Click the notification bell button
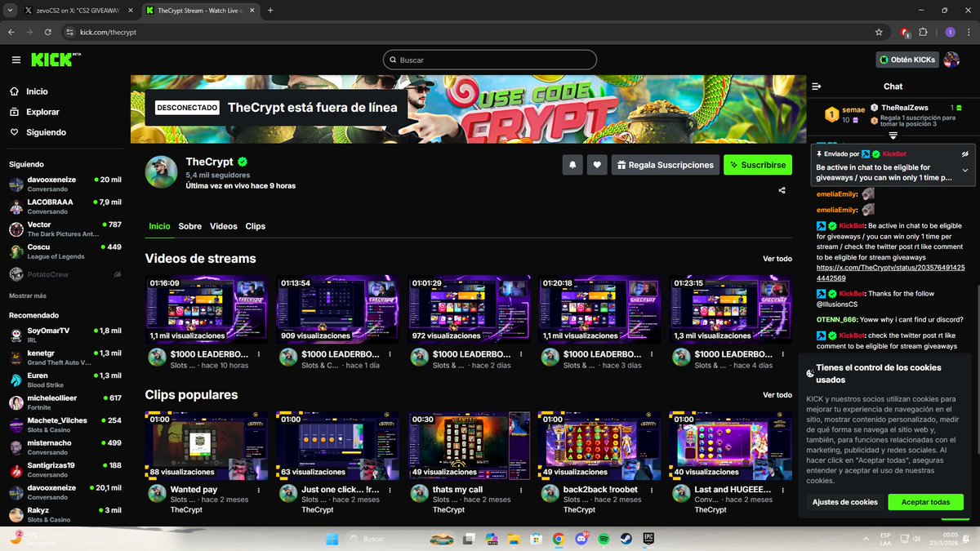This screenshot has height=551, width=980. (572, 165)
